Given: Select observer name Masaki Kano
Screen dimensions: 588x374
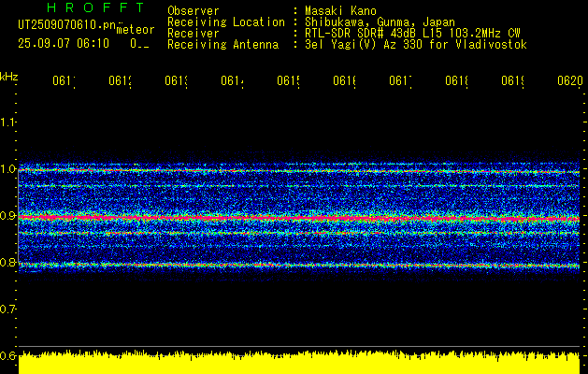Looking at the screenshot, I should click(340, 11).
